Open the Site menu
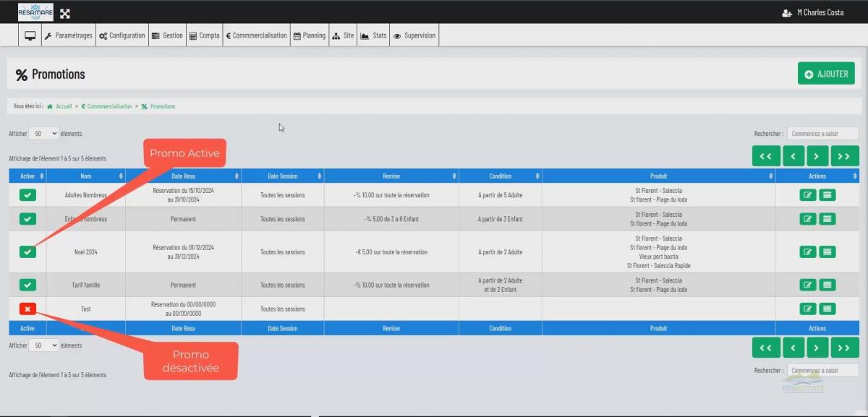868x417 pixels. pos(343,35)
